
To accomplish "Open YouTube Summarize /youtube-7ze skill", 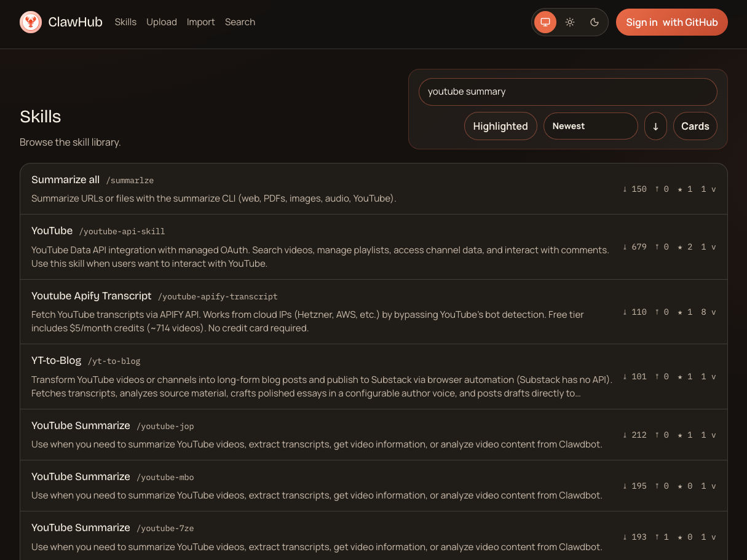I will 374,537.
